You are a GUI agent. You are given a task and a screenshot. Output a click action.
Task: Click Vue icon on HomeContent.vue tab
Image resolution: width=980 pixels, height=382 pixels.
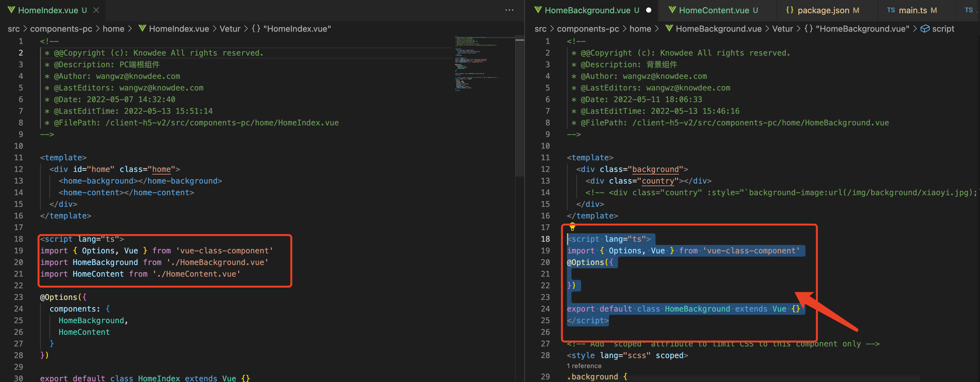tap(672, 10)
